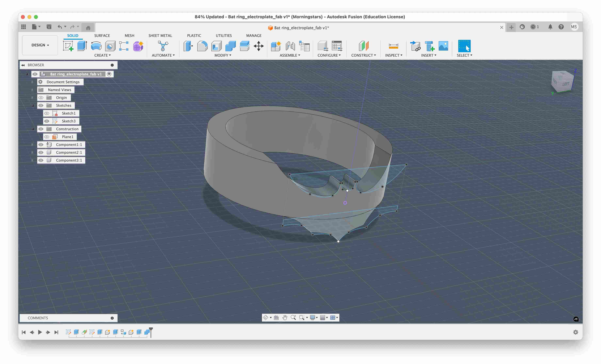This screenshot has height=364, width=601.
Task: Collapse the Sketches folder node
Action: (32, 105)
